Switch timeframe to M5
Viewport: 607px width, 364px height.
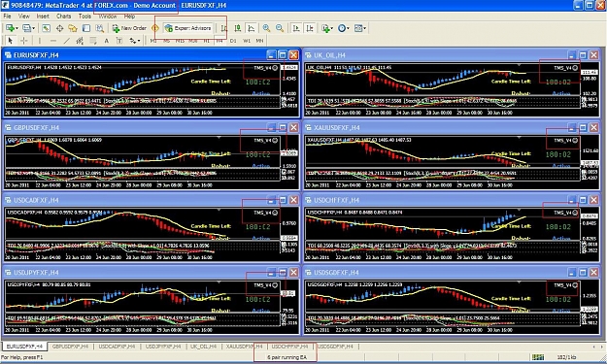coord(166,41)
